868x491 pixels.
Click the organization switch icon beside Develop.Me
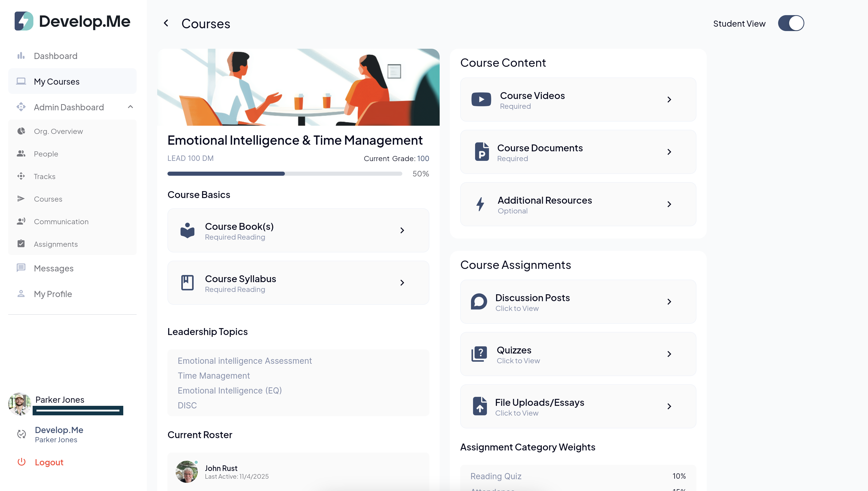22,434
